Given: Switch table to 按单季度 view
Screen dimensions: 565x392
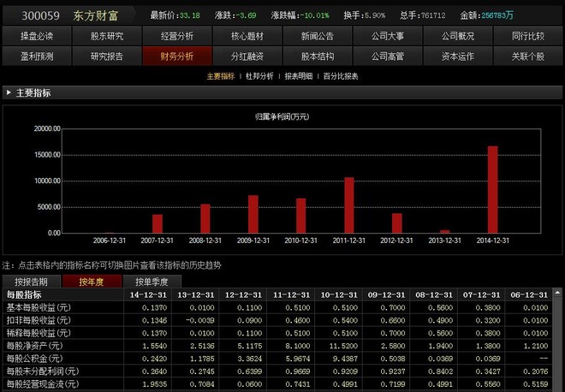Looking at the screenshot, I should 152,282.
